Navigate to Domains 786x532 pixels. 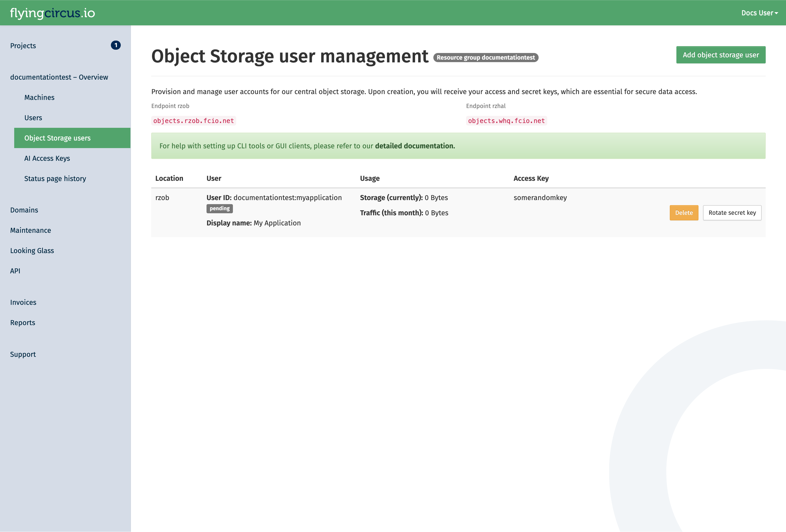pyautogui.click(x=24, y=210)
